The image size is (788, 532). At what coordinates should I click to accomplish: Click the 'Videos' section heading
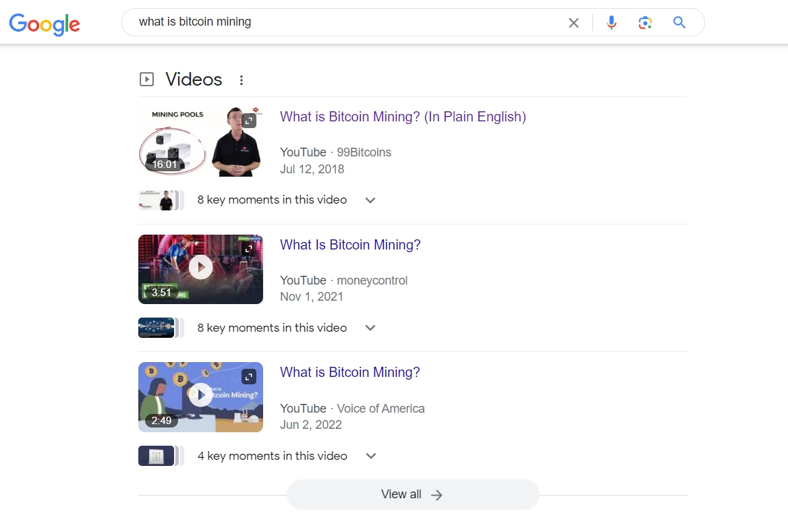(x=194, y=80)
